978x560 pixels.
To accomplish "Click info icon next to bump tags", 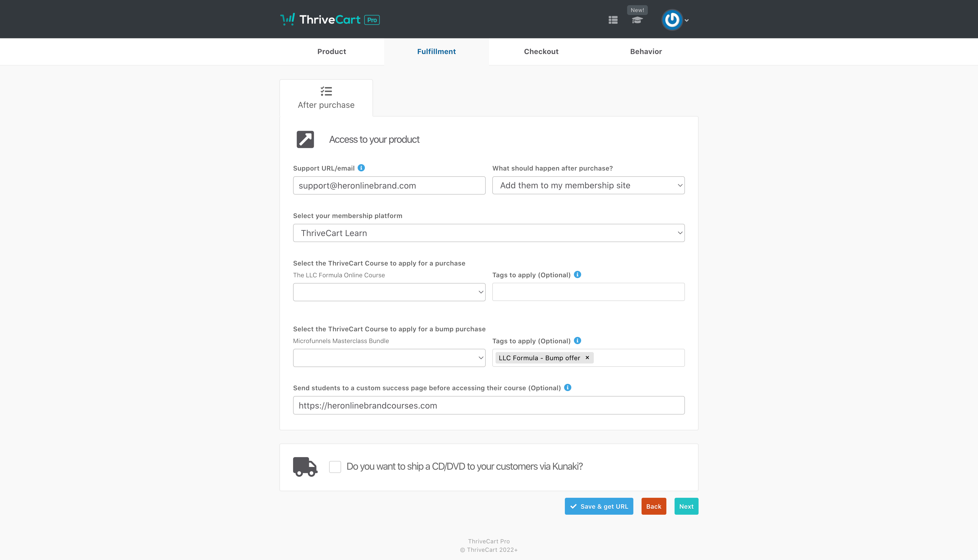I will tap(577, 341).
